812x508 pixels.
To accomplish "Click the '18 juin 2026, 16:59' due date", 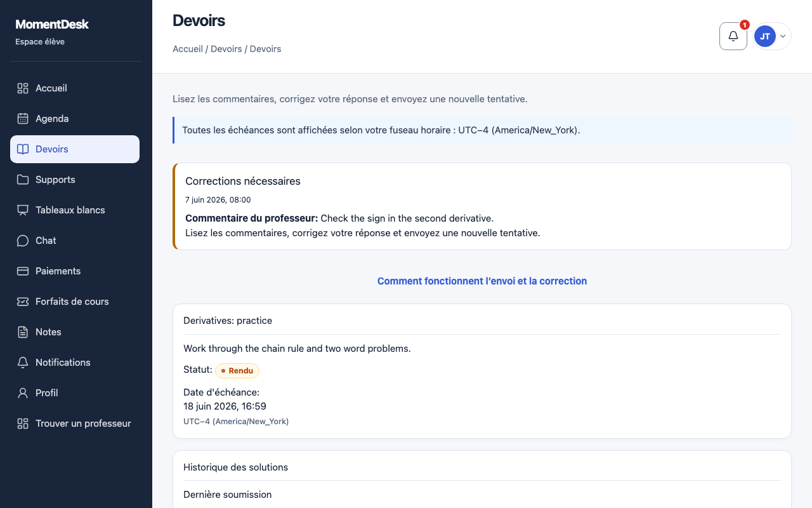I will [x=225, y=406].
